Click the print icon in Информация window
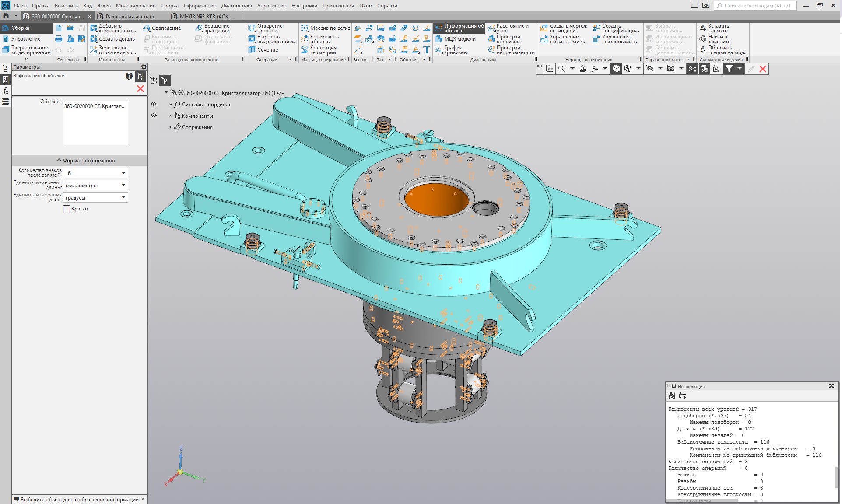 [x=683, y=395]
